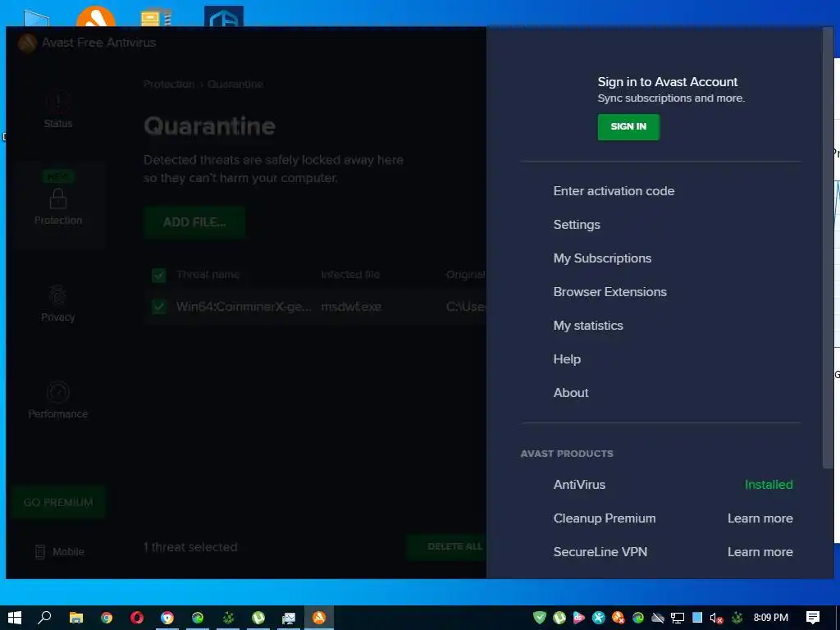840x630 pixels.
Task: Toggle checkbox for Win64:CoinminerX threat row
Action: click(158, 307)
